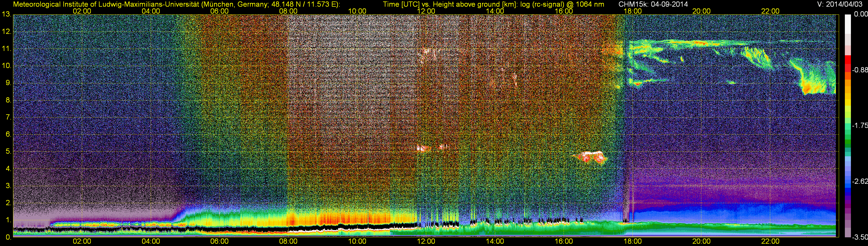Click the -2.62 value on the color scale
Screen dimensions: 868x246
[860, 181]
